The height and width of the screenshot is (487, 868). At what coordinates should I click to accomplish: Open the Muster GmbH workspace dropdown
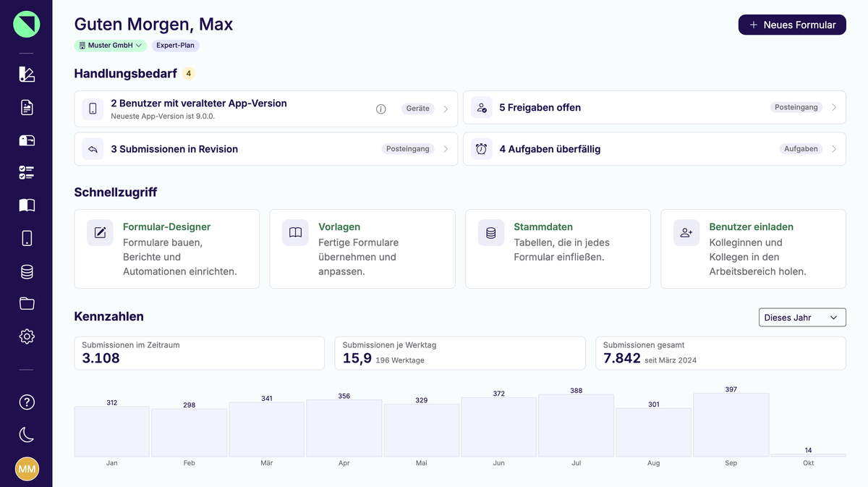pyautogui.click(x=110, y=45)
